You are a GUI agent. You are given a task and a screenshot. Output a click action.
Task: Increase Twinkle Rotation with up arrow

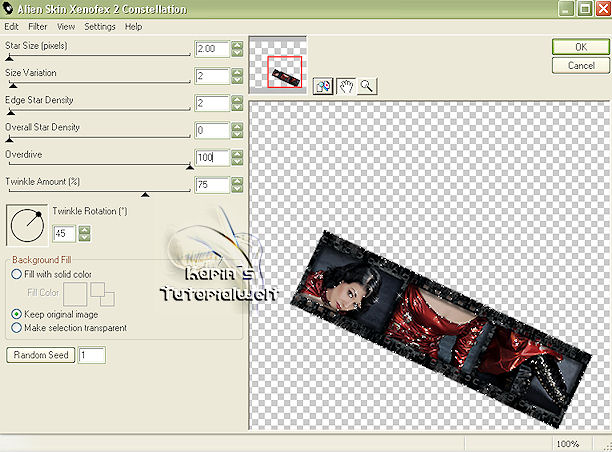84,230
